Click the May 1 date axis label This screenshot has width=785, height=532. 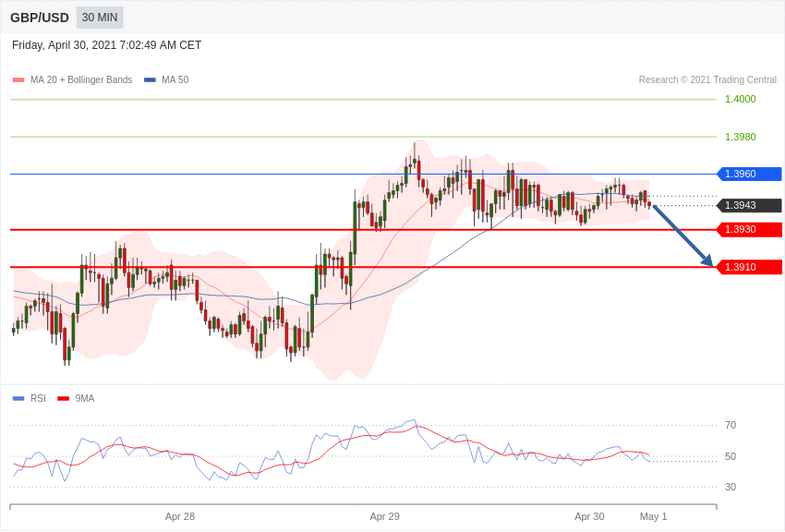tap(653, 516)
